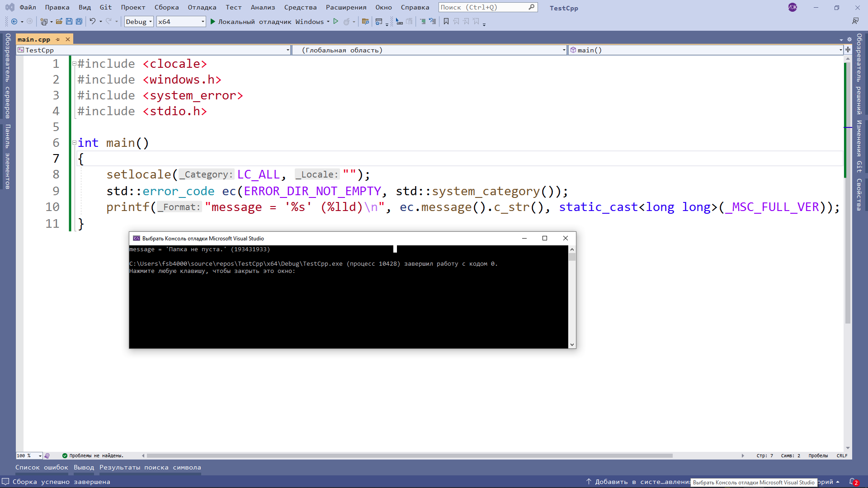Collapse the main() function fold marker
The width and height of the screenshot is (868, 488).
(x=74, y=142)
